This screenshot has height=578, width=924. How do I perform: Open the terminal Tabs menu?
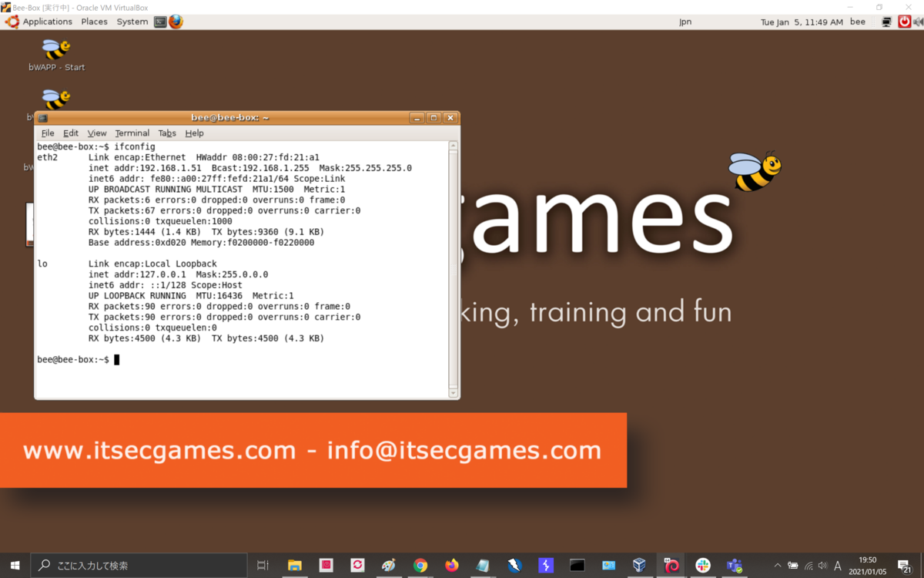pyautogui.click(x=167, y=133)
